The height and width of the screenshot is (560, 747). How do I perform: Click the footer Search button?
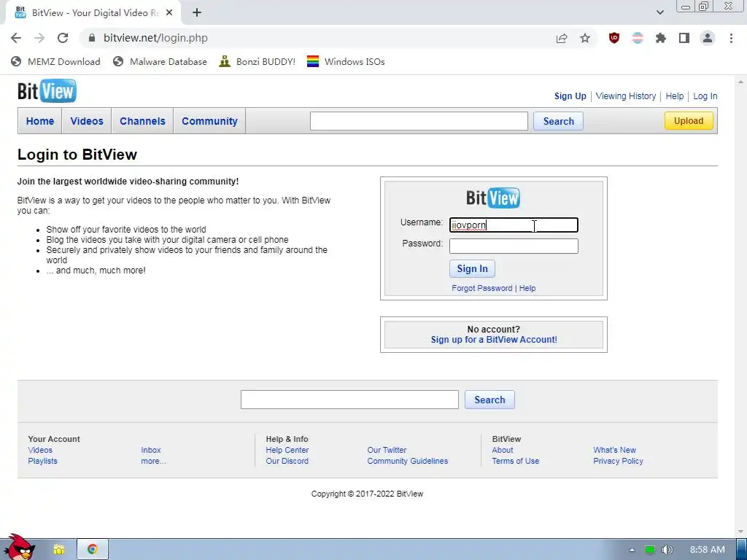click(x=489, y=400)
